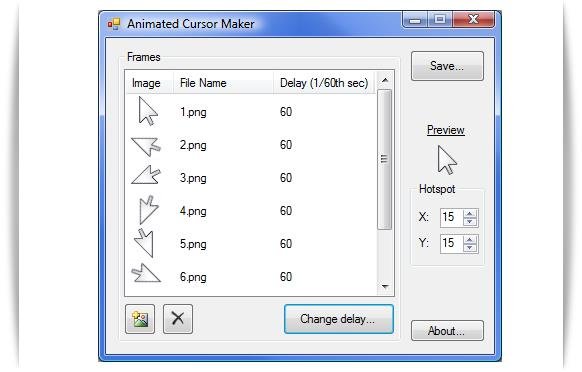
Task: Click the frames list scroll up arrow
Action: [385, 80]
